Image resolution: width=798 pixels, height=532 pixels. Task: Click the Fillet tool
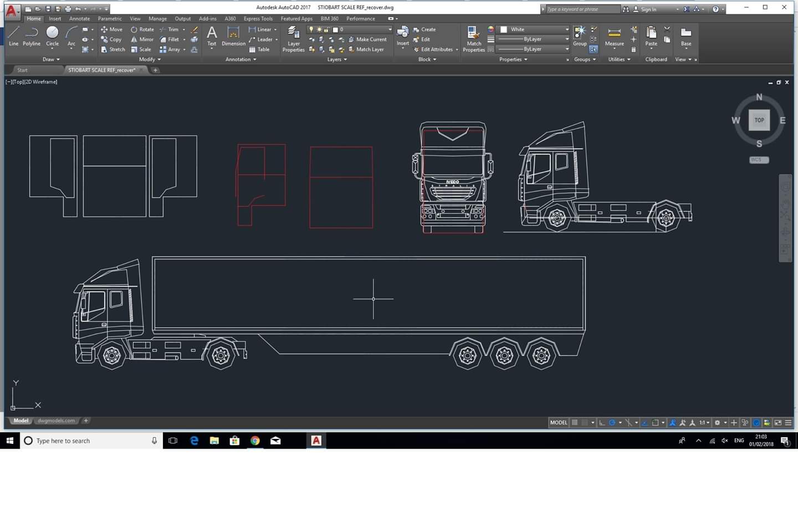tap(170, 39)
